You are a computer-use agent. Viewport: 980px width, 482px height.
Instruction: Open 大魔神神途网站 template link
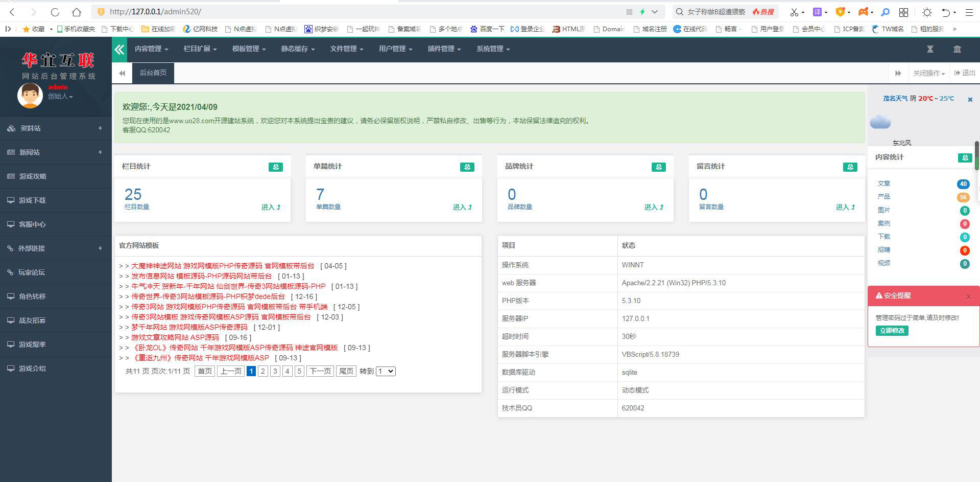[223, 266]
